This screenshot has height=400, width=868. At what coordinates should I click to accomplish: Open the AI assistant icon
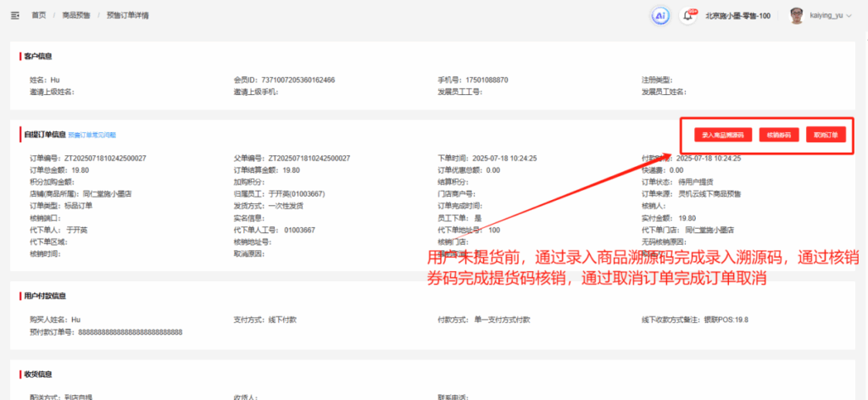point(659,15)
